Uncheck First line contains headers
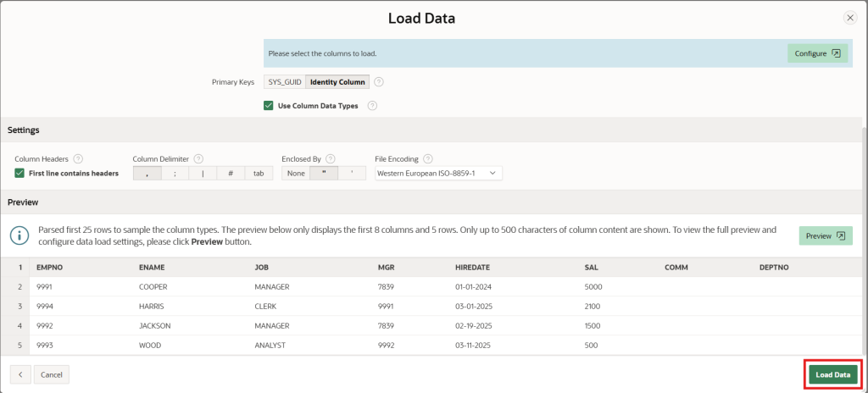The image size is (868, 393). 19,174
